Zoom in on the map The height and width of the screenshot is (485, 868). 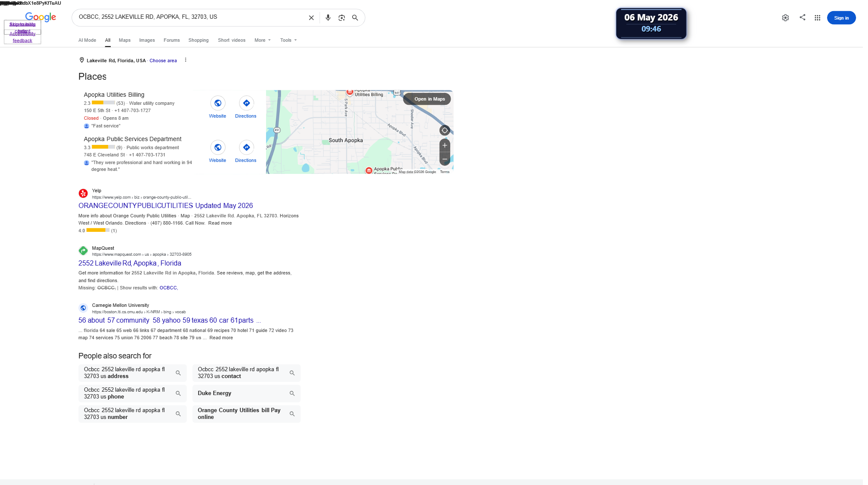pyautogui.click(x=445, y=145)
